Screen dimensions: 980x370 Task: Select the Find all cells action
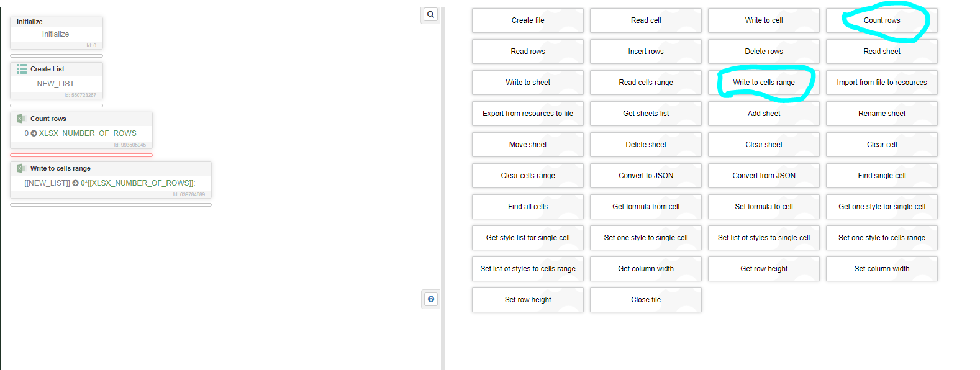click(527, 207)
